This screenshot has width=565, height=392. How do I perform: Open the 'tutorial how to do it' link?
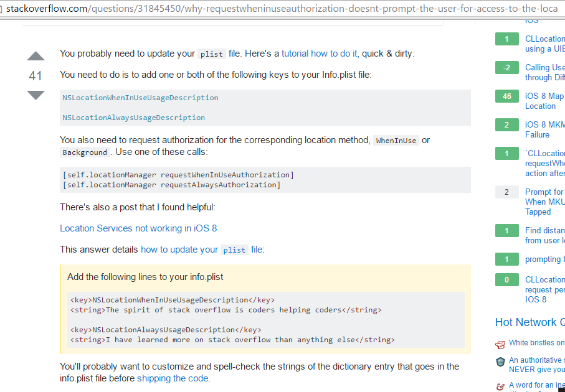(x=319, y=53)
